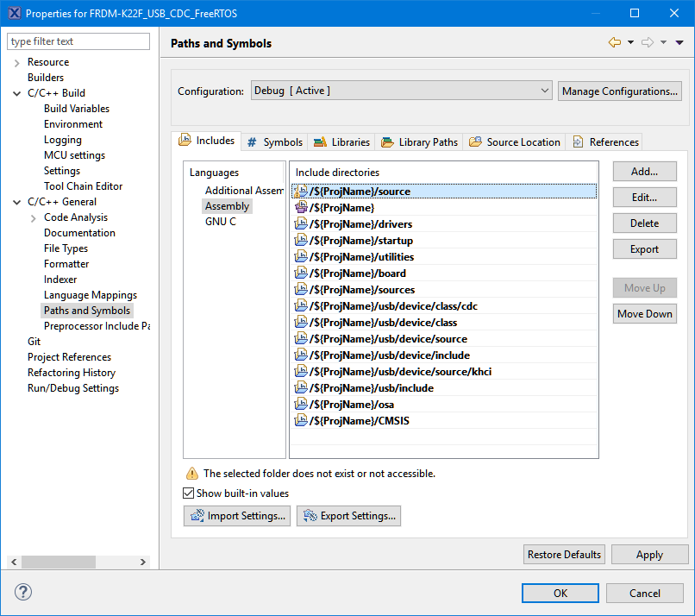Screen dimensions: 695x616
Task: Click the folder icon beside /${ProjName}/drivers
Action: click(x=301, y=224)
